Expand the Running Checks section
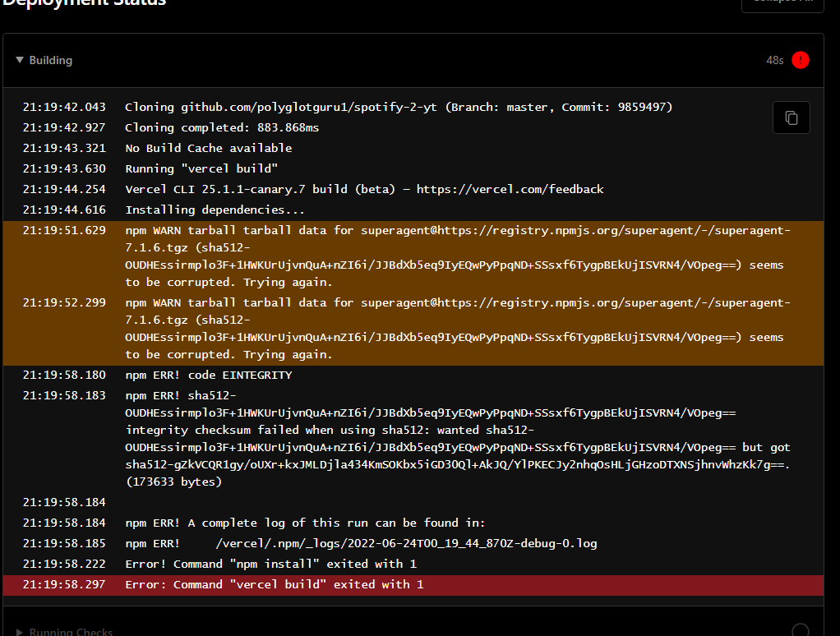Image resolution: width=840 pixels, height=636 pixels. coord(20,632)
